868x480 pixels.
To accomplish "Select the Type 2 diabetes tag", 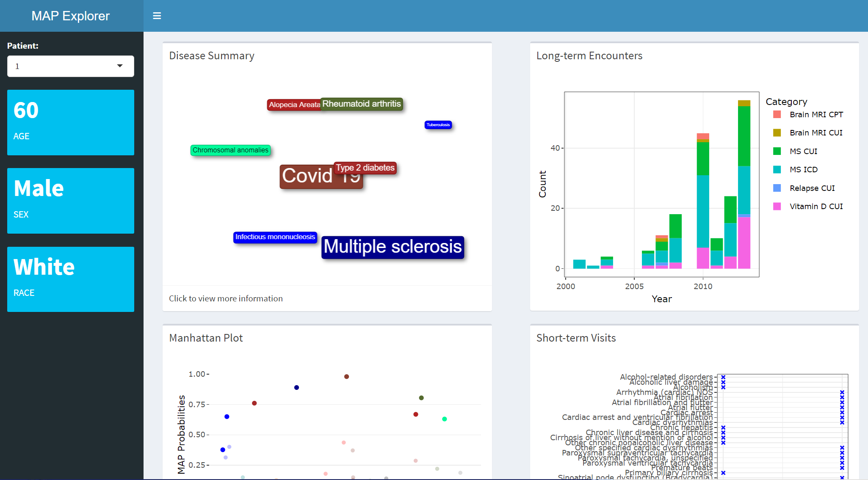I will tap(365, 168).
